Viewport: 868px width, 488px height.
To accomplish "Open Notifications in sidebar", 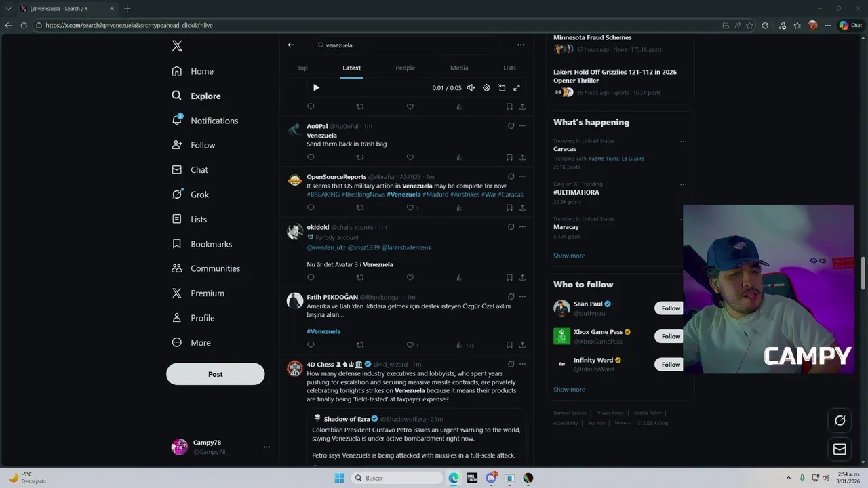I will pyautogui.click(x=205, y=121).
